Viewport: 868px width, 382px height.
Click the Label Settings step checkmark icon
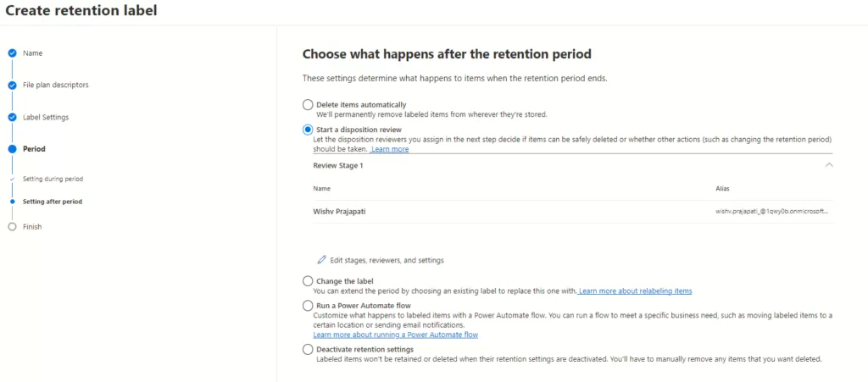pos(12,117)
